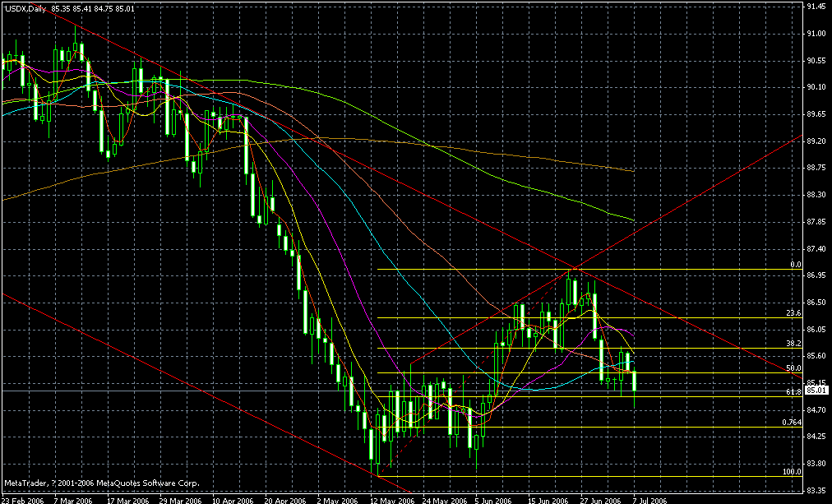The height and width of the screenshot is (504, 832).
Task: Click the USDX,Daily chart title text
Action: 25,8
